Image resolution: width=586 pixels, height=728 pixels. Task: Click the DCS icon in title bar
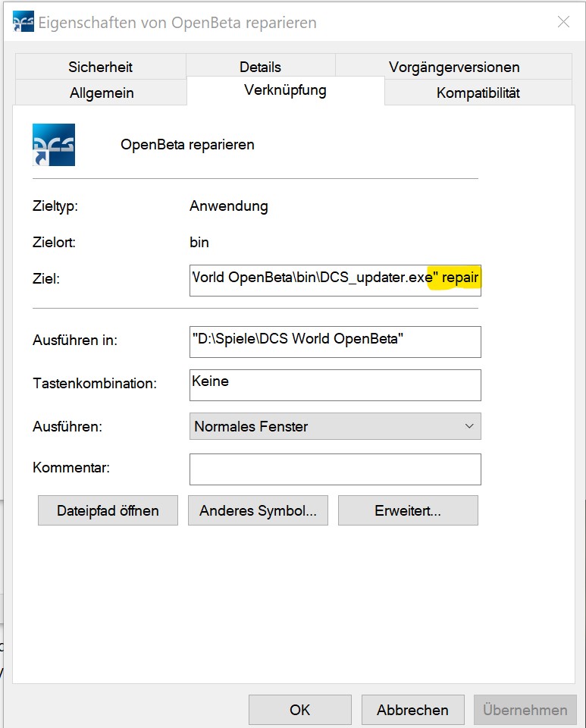(x=23, y=22)
